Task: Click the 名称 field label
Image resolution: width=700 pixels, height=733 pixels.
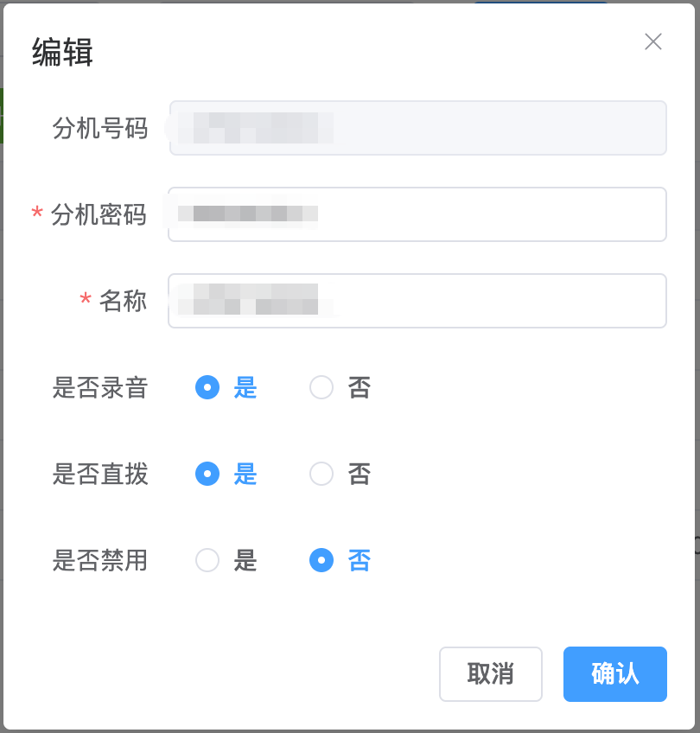Action: tap(123, 301)
